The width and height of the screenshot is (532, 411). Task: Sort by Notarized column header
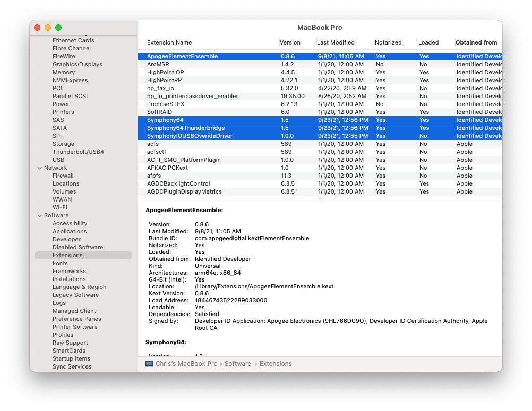click(388, 43)
